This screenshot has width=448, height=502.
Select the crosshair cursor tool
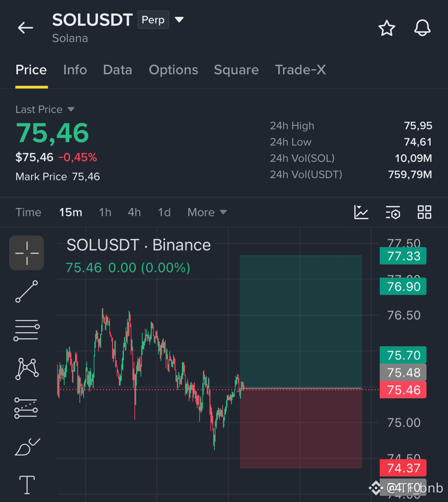coord(27,253)
